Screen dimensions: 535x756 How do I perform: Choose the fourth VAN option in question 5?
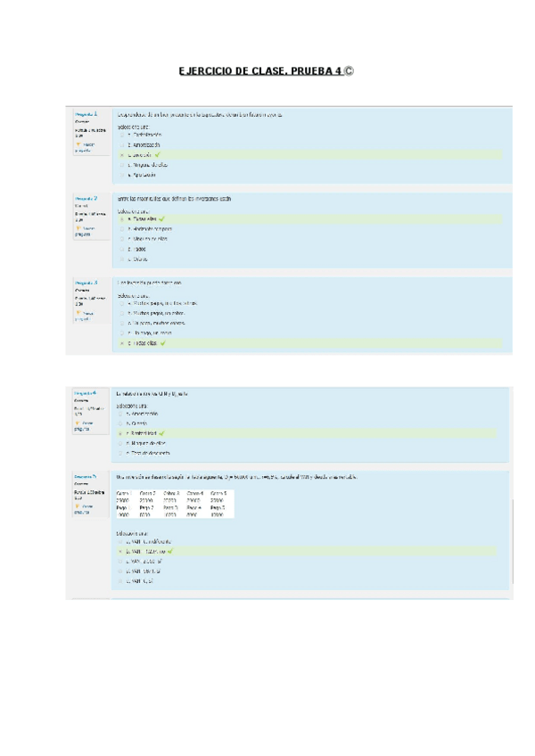120,571
